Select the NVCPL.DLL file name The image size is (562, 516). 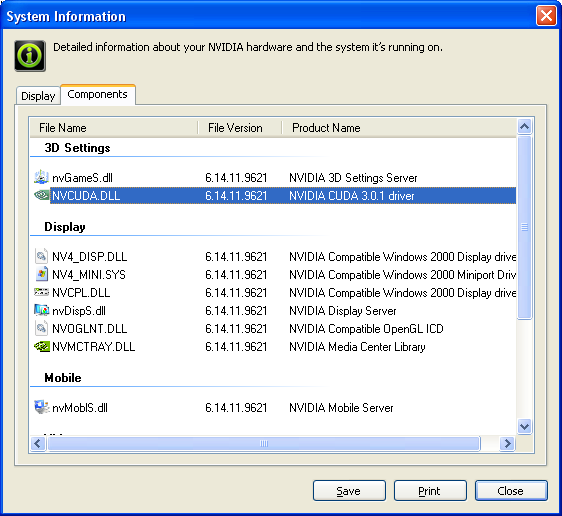(81, 293)
